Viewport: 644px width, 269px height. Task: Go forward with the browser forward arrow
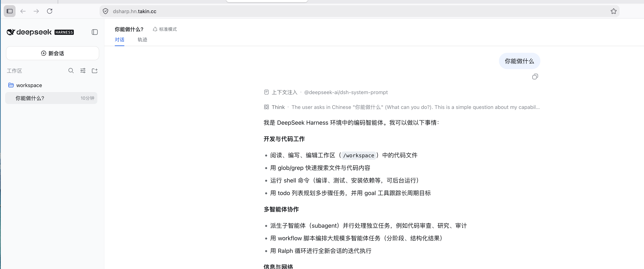point(36,11)
